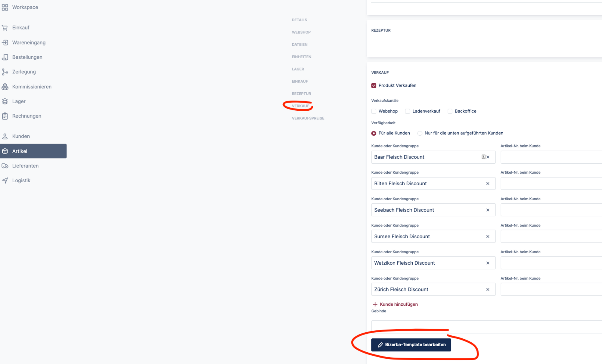Remove Bilten Fleisch Discount with X
Screen dimensions: 602x364
coord(488,184)
